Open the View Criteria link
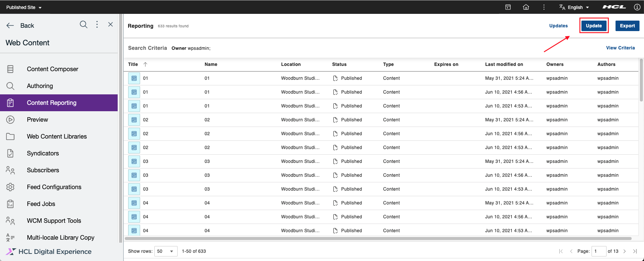 coord(620,48)
